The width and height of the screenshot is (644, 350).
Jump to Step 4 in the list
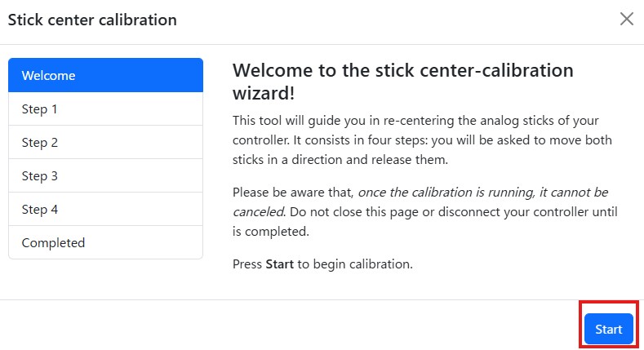[105, 209]
